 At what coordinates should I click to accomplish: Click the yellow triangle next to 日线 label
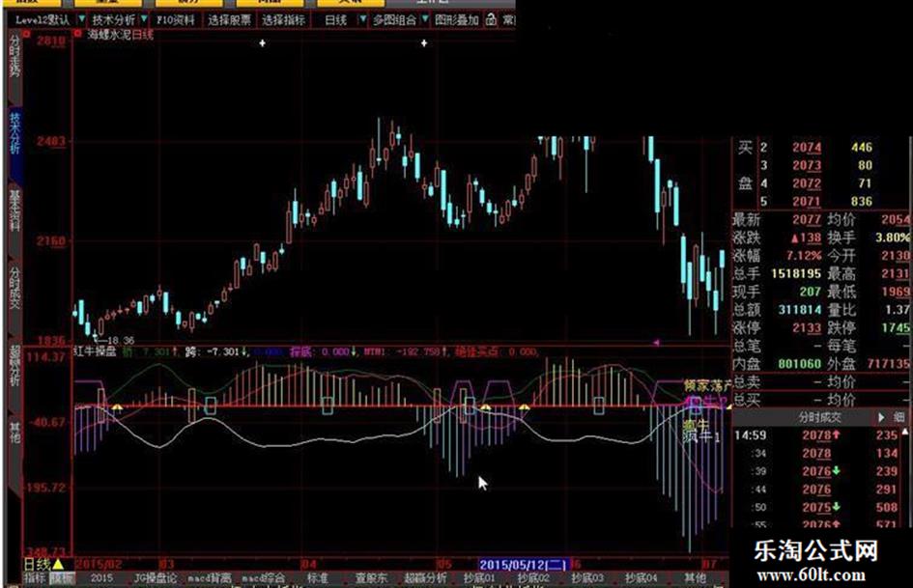58,564
